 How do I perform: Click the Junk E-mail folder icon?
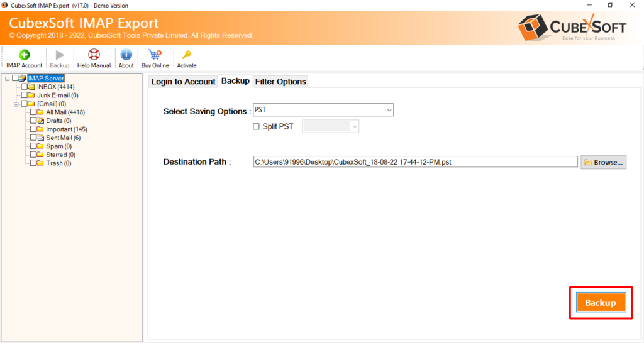31,95
